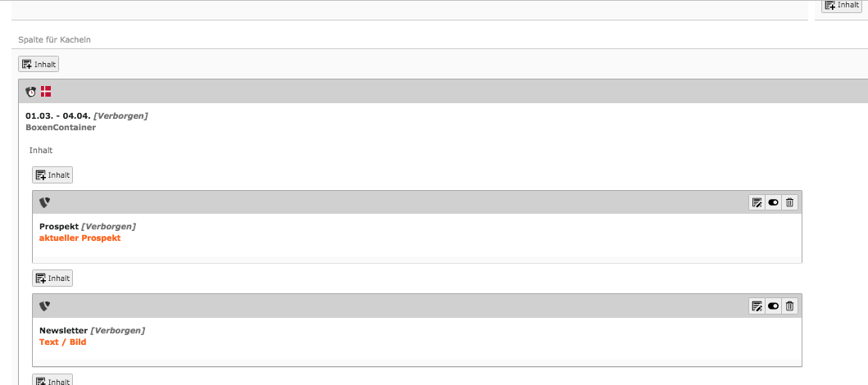The height and width of the screenshot is (385, 868).
Task: Click Inhalt button directly above Prospekt element
Action: pos(52,174)
